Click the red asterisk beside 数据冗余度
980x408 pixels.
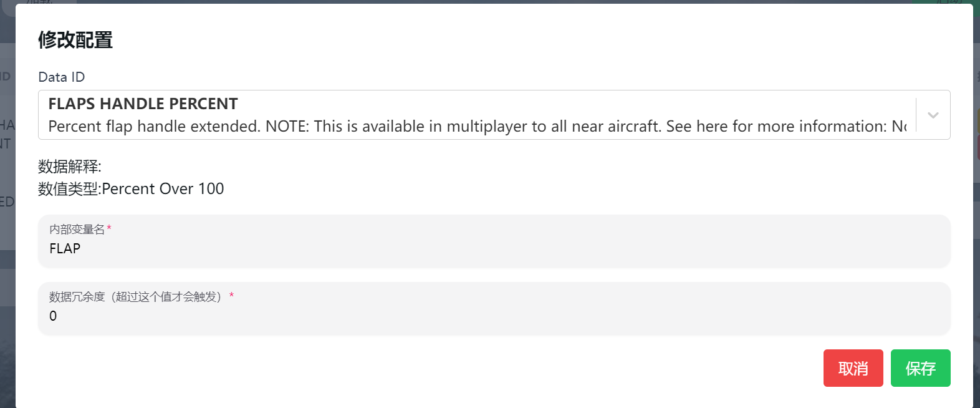point(231,297)
